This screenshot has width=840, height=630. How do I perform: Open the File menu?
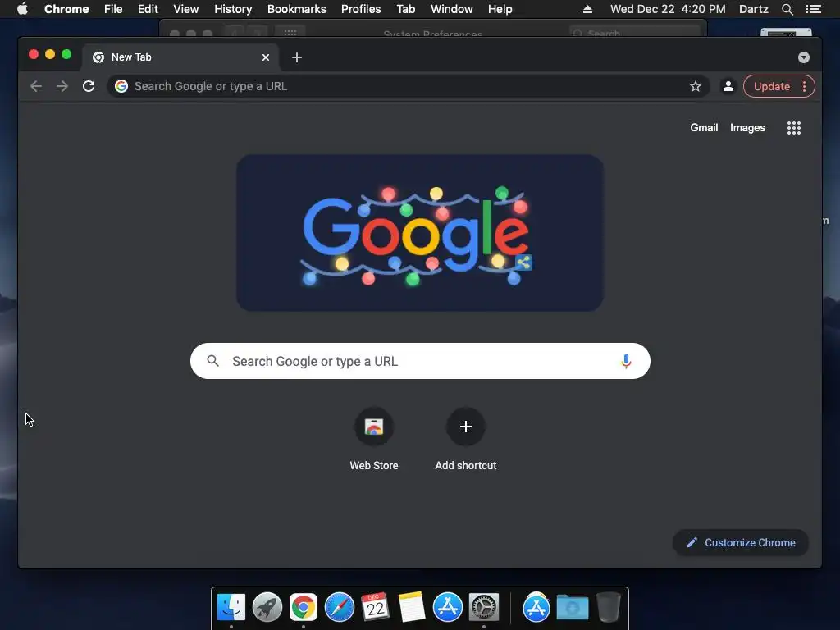coord(113,9)
